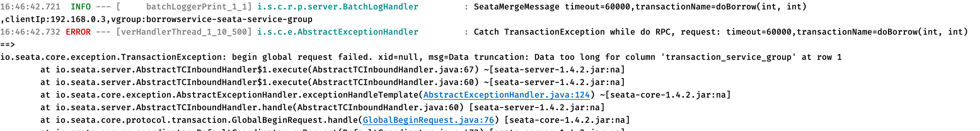
Task: Click the clientIp:192.168.0.3 text
Action: point(56,19)
